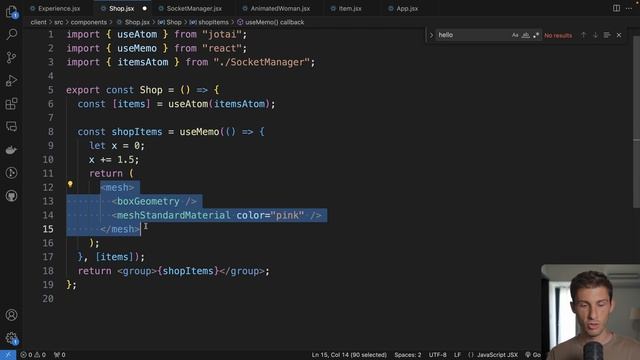Click 'shopItems' in the line 8 declaration

pyautogui.click(x=137, y=131)
